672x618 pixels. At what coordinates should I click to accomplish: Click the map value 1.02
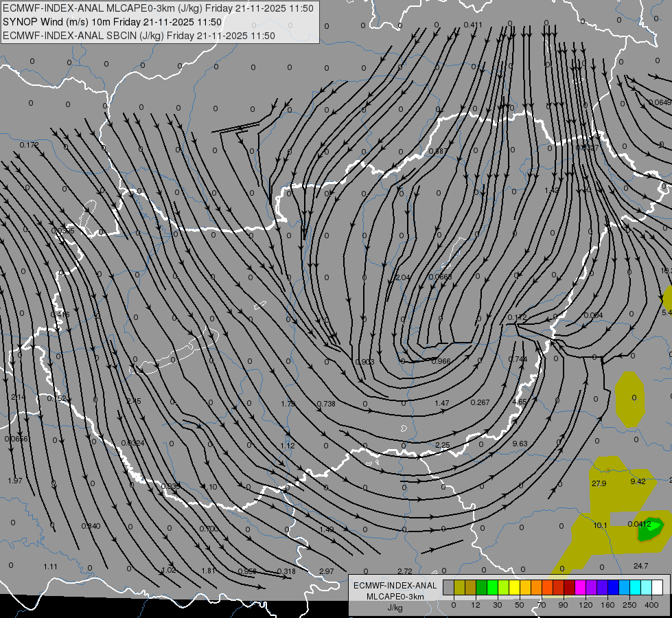[x=169, y=570]
